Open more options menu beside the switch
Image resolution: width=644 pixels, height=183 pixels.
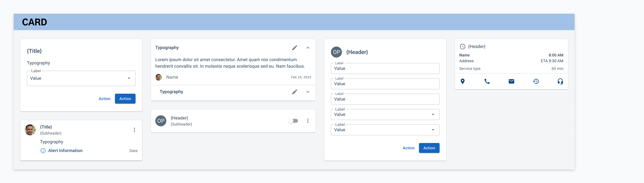[308, 121]
